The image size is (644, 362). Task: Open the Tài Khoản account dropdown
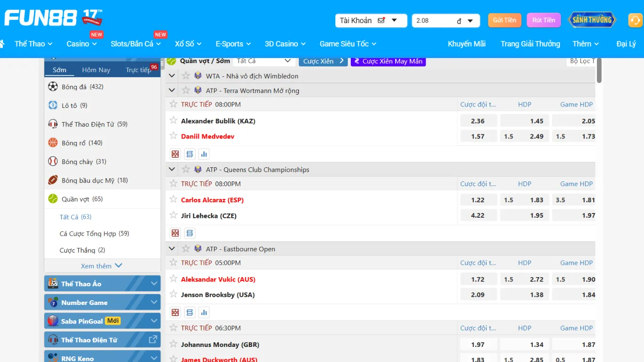[x=371, y=21]
